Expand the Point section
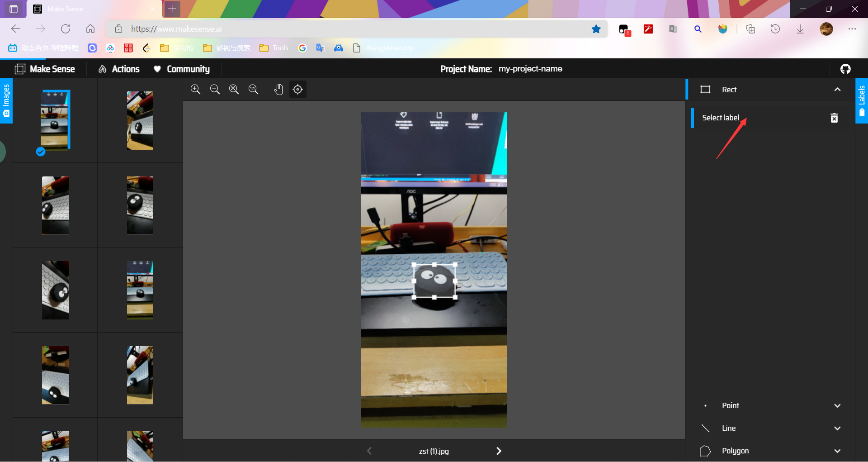 (770, 405)
